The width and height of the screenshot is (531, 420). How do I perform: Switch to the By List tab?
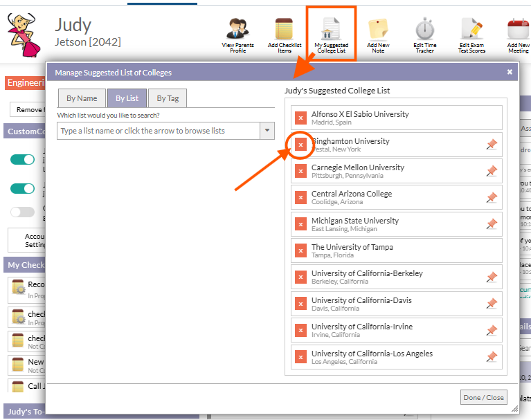tap(127, 98)
